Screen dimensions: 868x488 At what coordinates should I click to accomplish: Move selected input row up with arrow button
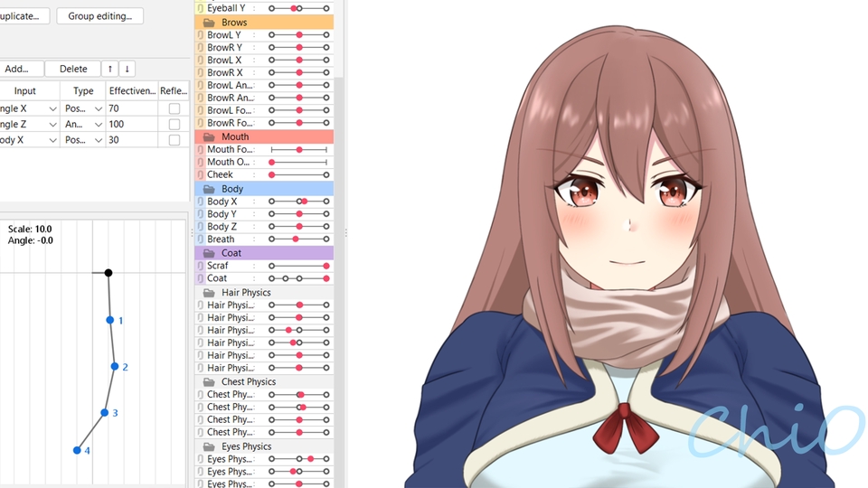110,69
